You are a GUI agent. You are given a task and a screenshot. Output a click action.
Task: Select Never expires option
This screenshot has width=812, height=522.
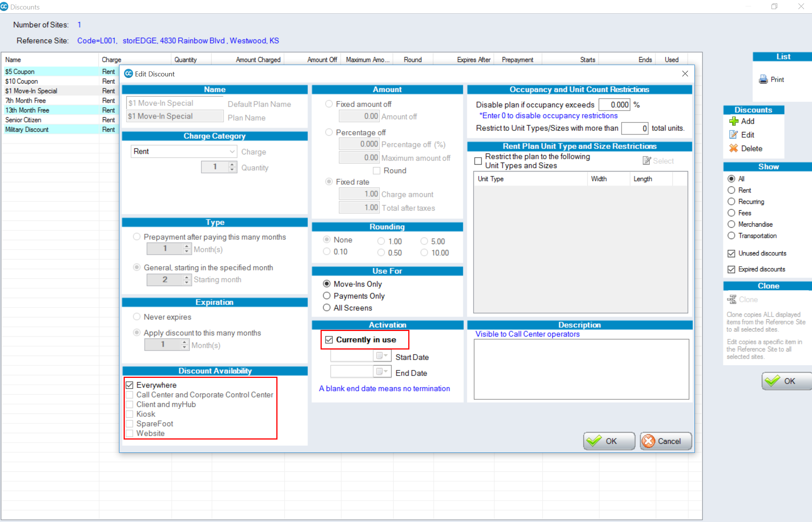click(137, 317)
